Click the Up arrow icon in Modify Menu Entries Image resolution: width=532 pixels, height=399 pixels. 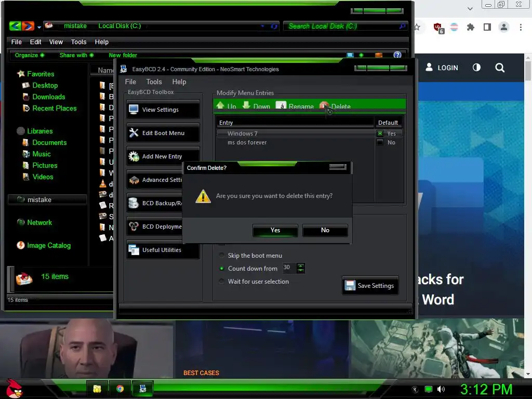point(220,105)
